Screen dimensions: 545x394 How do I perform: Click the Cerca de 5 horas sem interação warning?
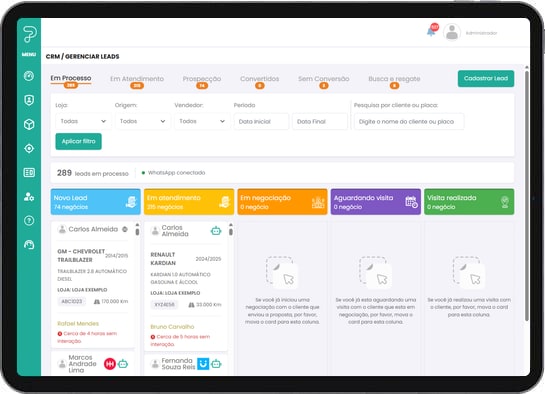[181, 340]
